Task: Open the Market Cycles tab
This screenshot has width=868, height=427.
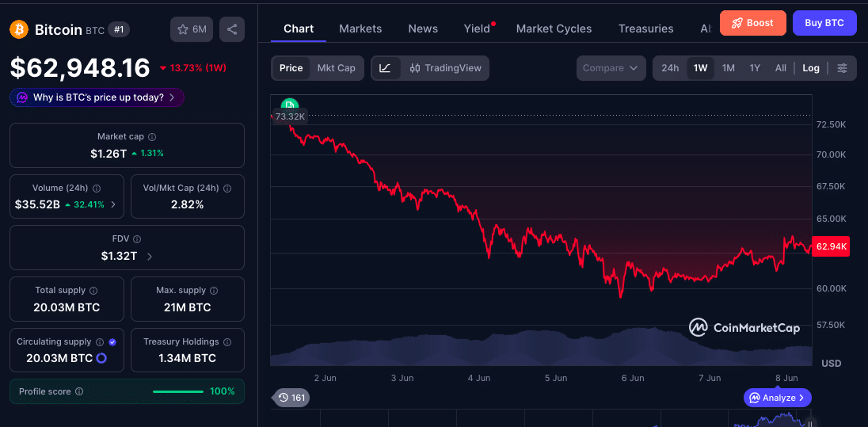Action: (554, 29)
